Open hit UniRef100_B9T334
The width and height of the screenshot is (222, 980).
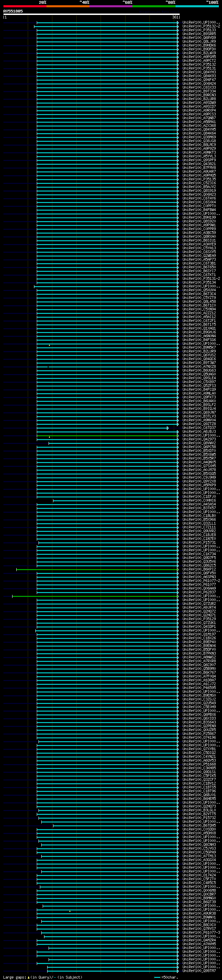point(199,91)
